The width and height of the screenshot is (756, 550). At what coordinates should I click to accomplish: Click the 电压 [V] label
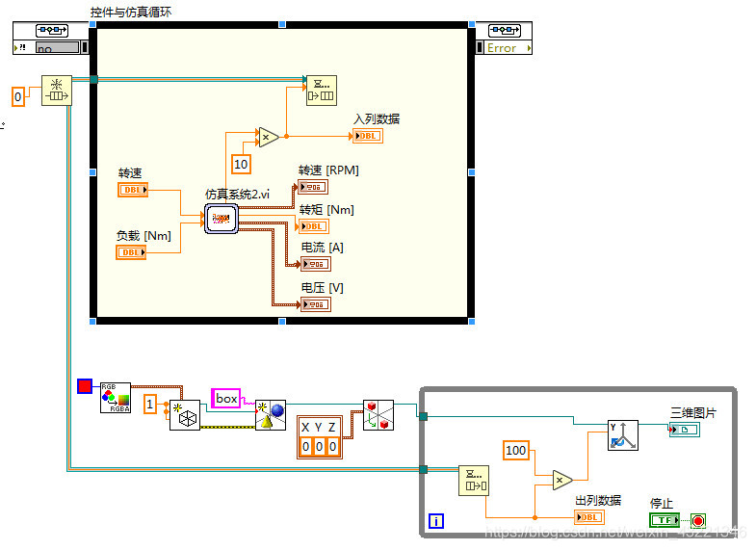point(322,288)
